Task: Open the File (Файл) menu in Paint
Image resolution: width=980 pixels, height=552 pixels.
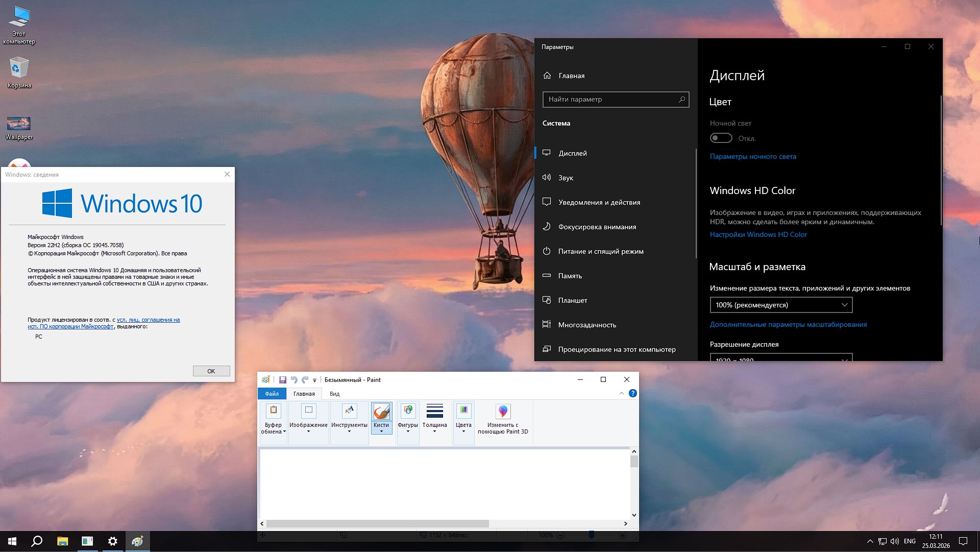Action: (272, 393)
